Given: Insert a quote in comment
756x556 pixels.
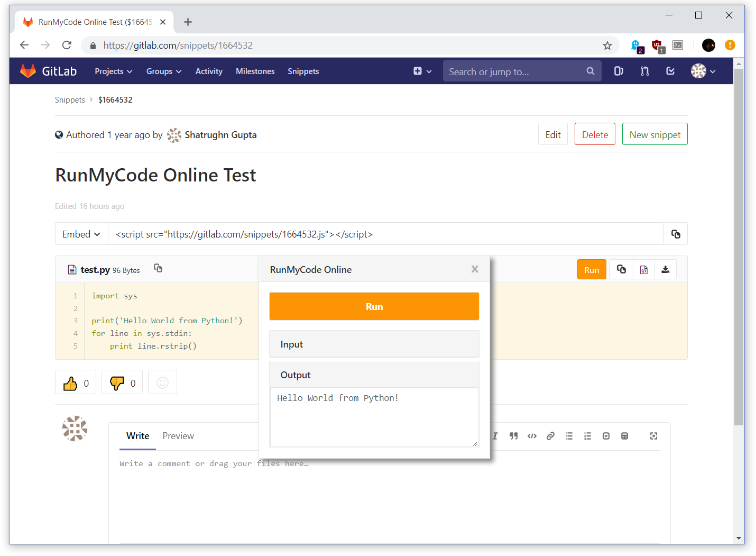Looking at the screenshot, I should pyautogui.click(x=513, y=436).
